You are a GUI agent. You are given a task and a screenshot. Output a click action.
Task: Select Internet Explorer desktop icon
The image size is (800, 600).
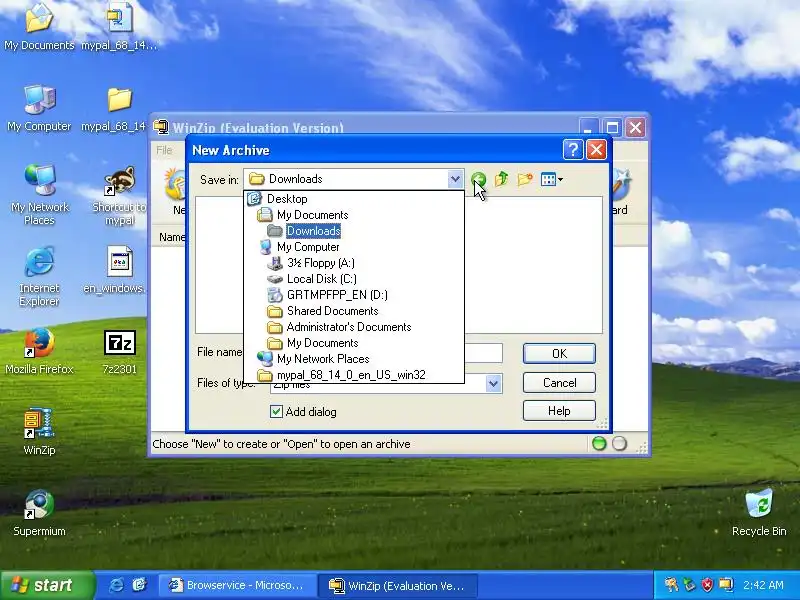[x=39, y=277]
